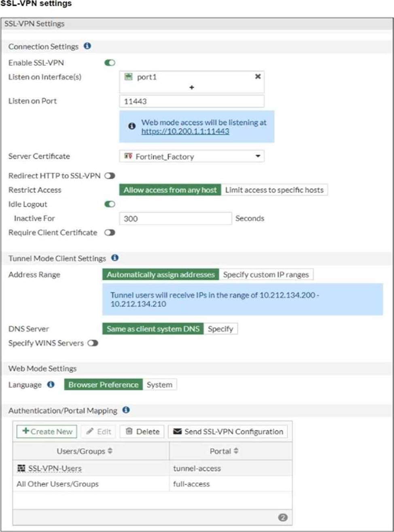Turn on Redirect HTTP to SSL-VPN
The height and width of the screenshot is (532, 394).
(110, 176)
